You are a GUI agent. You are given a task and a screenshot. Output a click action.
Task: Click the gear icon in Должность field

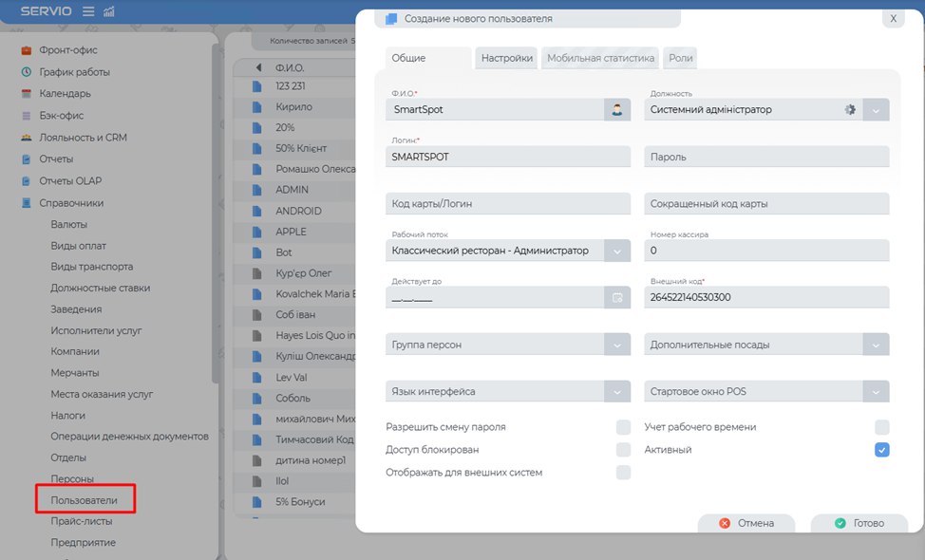[850, 110]
